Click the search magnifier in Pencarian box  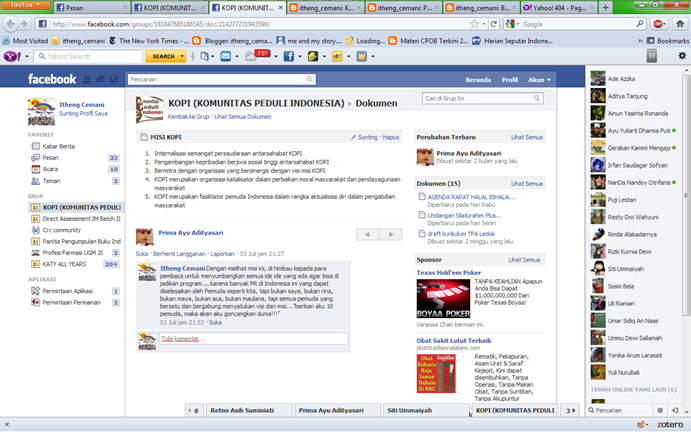click(x=309, y=79)
